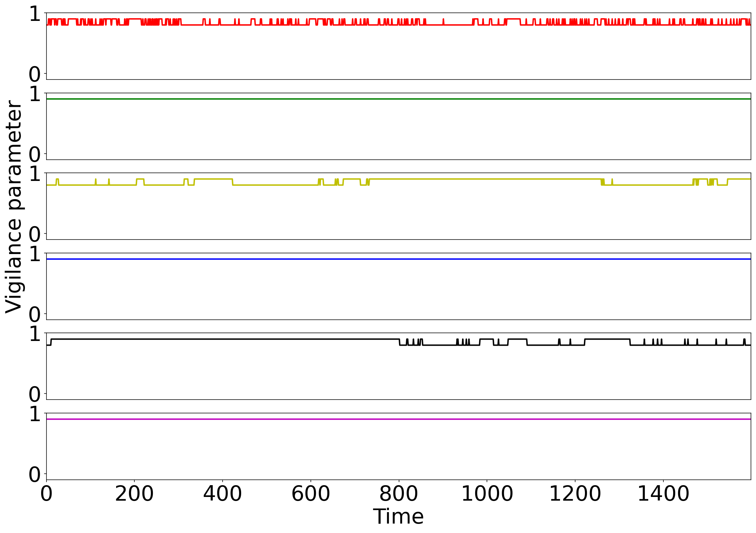The height and width of the screenshot is (533, 756).
Task: Click the x-axis tick label 0
Action: [x=46, y=494]
